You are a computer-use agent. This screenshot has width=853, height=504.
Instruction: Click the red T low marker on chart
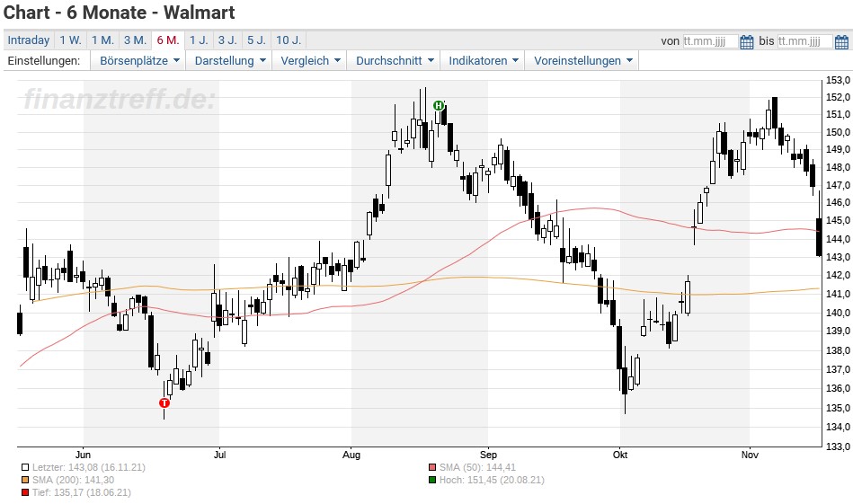164,402
